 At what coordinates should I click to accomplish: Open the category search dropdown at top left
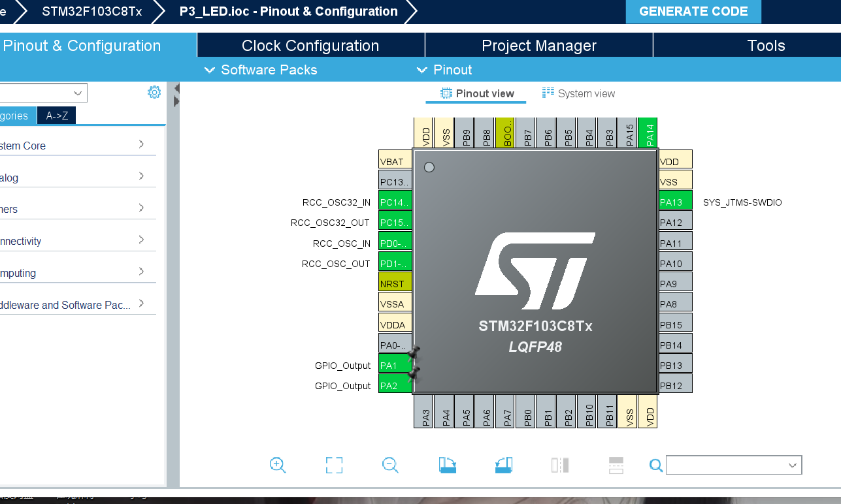[43, 93]
